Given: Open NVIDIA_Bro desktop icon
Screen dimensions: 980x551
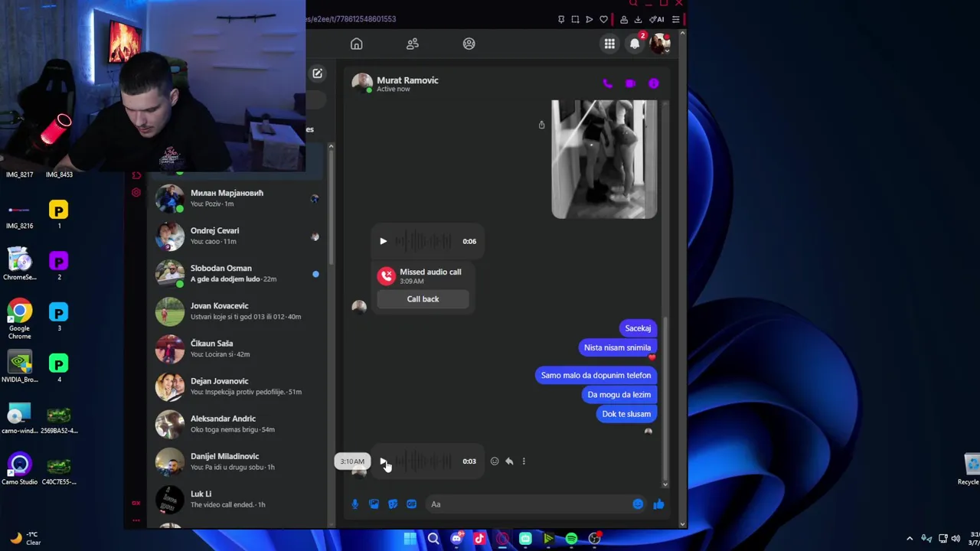Looking at the screenshot, I should (x=20, y=367).
